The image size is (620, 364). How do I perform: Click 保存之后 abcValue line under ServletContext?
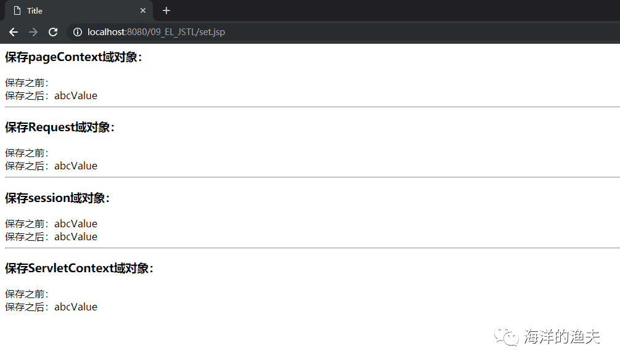tap(51, 307)
